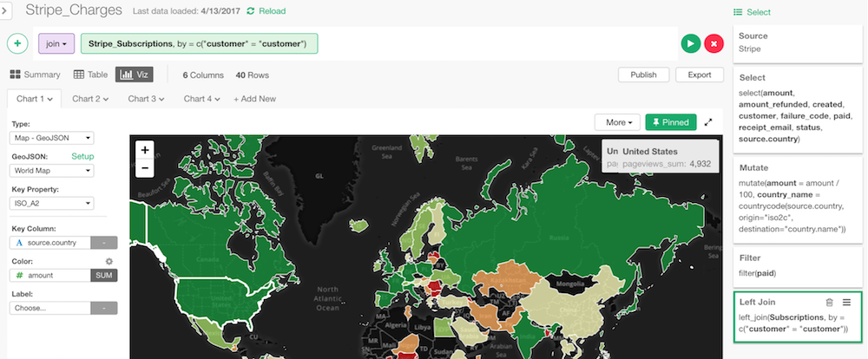Select the Color amount column field
Viewport: 868px width, 359px height.
tap(49, 275)
